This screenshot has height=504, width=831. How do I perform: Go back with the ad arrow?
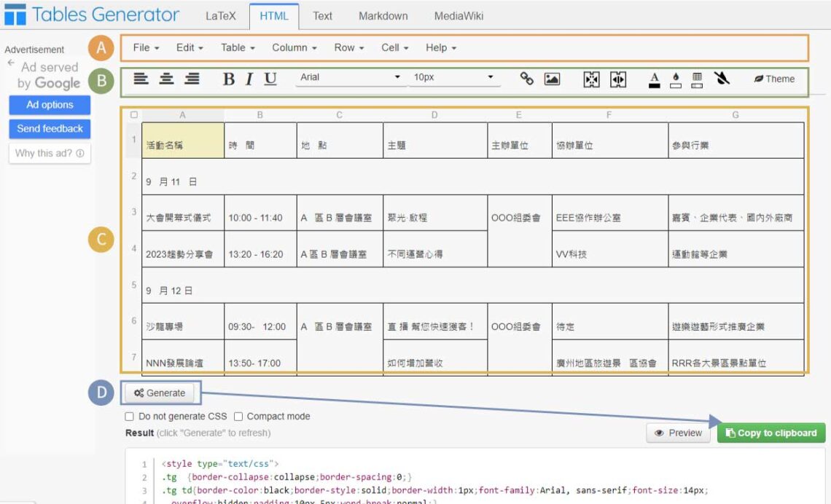point(11,63)
